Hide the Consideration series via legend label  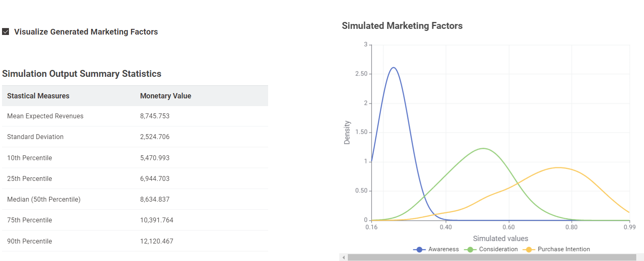pos(498,249)
